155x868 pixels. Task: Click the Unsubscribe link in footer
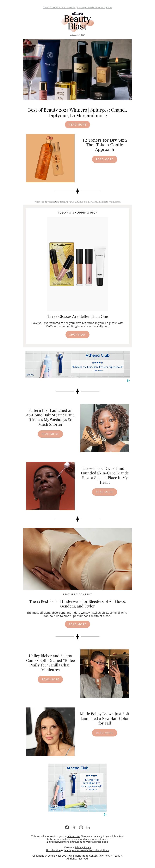tap(53, 850)
